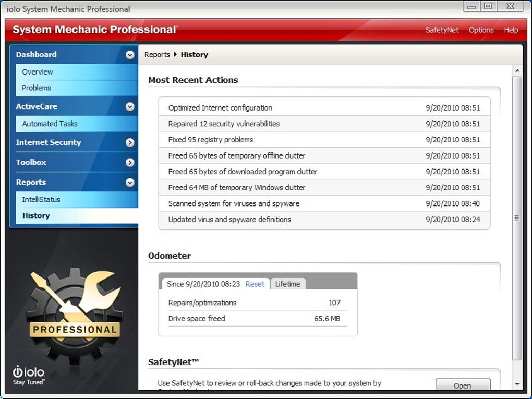Click the Most Recent Actions heading
This screenshot has width=532, height=399.
193,80
